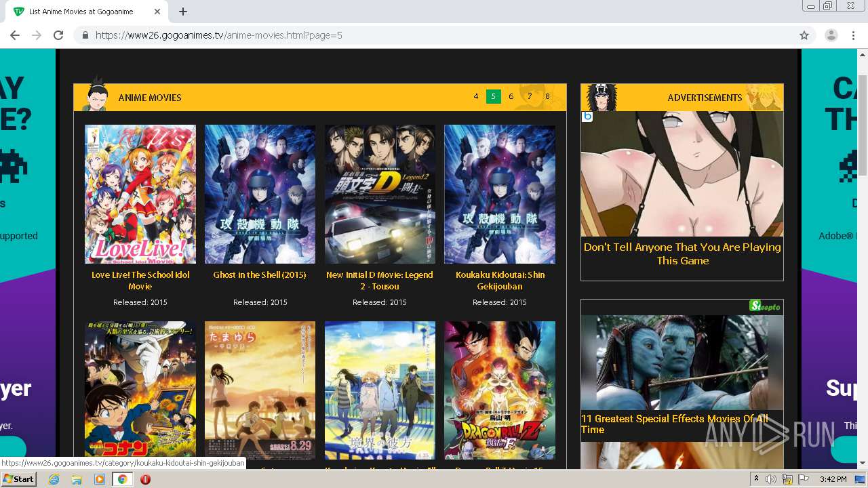Open Love Live! The School Idol Movie poster

pos(140,194)
